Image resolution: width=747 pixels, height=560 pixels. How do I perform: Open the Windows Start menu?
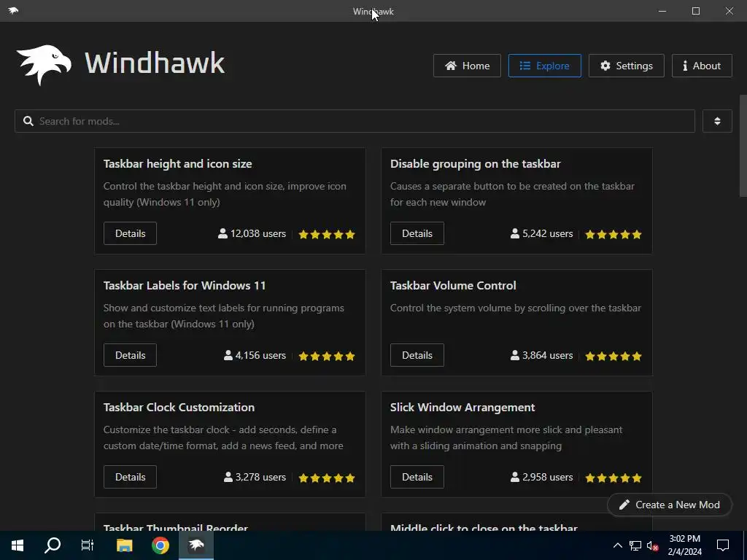click(18, 545)
